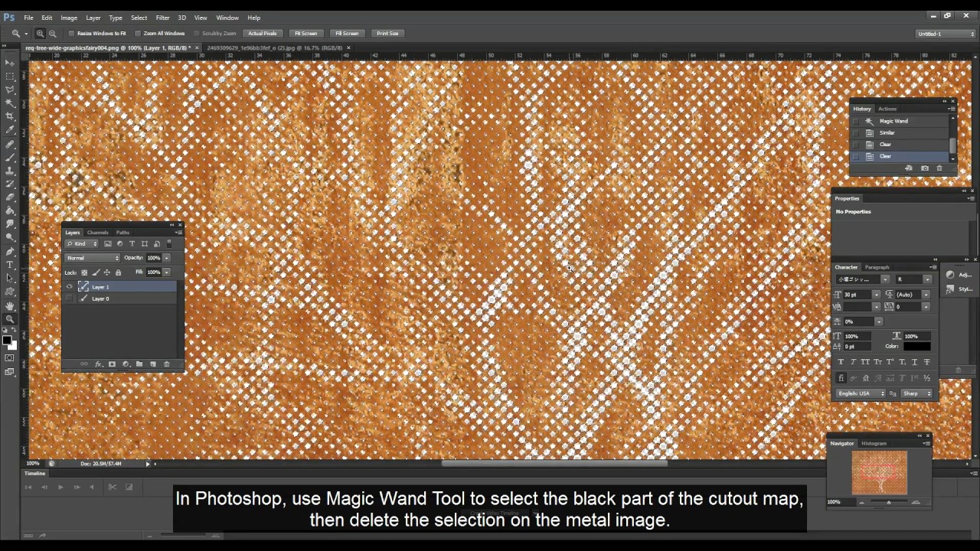The image size is (980, 551).
Task: Switch to the Actions tab
Action: click(887, 109)
